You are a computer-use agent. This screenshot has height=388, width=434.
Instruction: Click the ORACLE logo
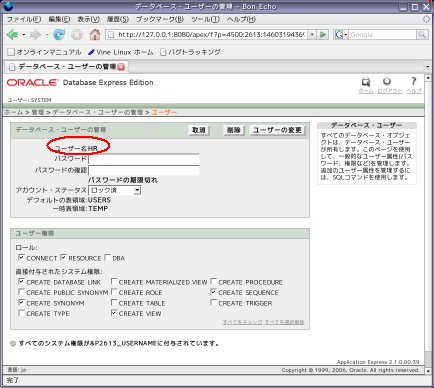[x=32, y=82]
